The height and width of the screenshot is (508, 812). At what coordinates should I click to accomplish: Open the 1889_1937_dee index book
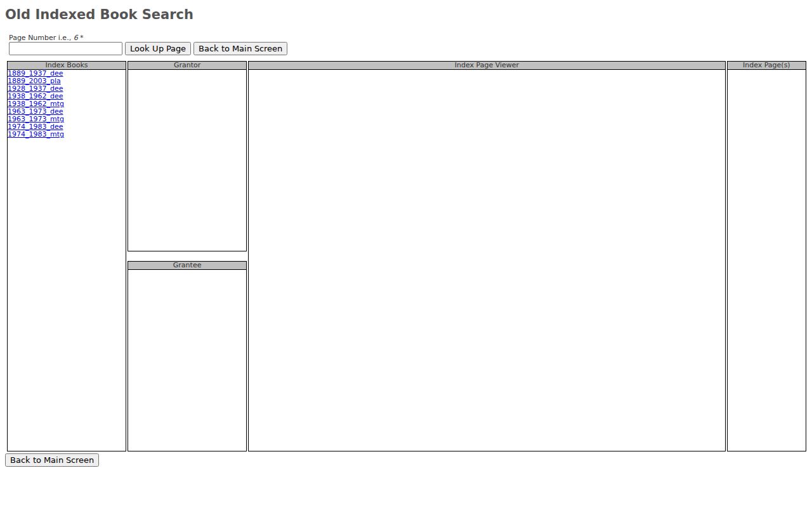pyautogui.click(x=36, y=73)
